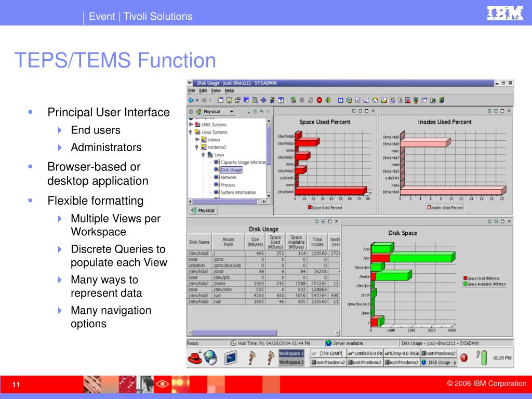Switch to Workspace 1 in the pager
This screenshot has width=532, height=399.
click(291, 353)
